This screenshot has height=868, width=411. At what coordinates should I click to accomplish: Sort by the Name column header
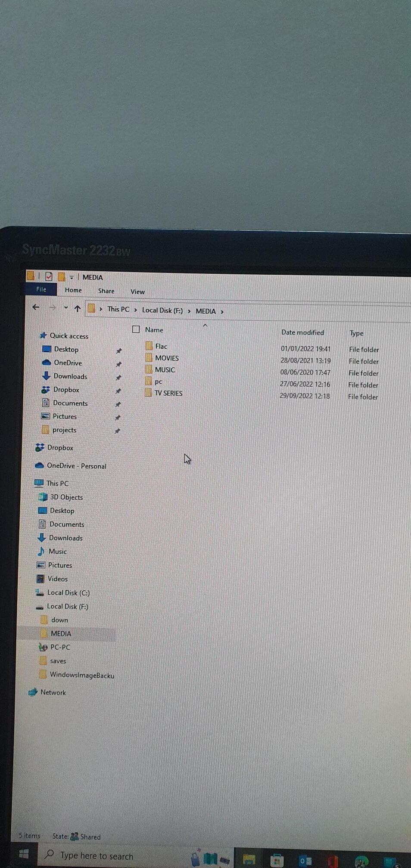pyautogui.click(x=154, y=330)
